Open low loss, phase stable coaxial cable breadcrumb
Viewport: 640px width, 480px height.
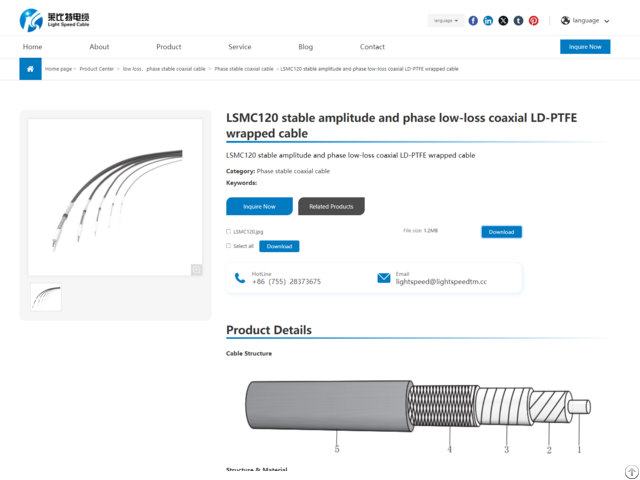tap(164, 69)
